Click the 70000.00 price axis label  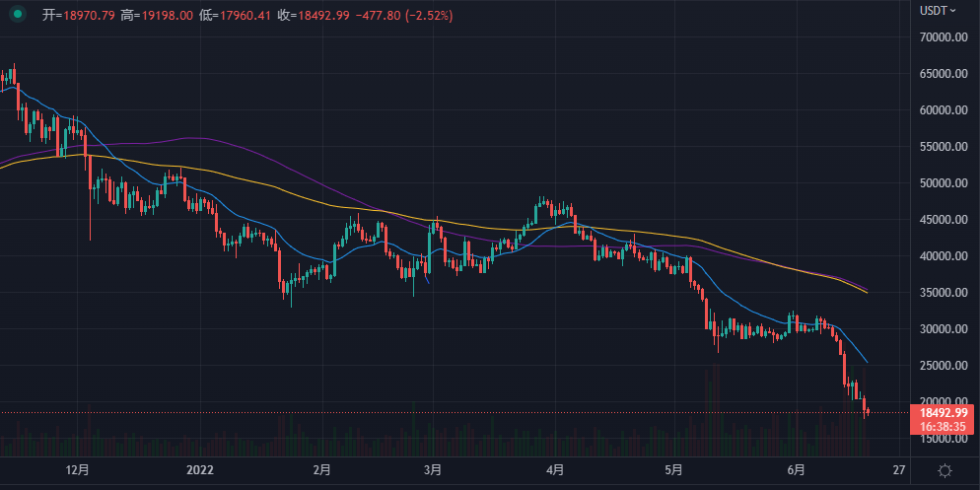(944, 36)
